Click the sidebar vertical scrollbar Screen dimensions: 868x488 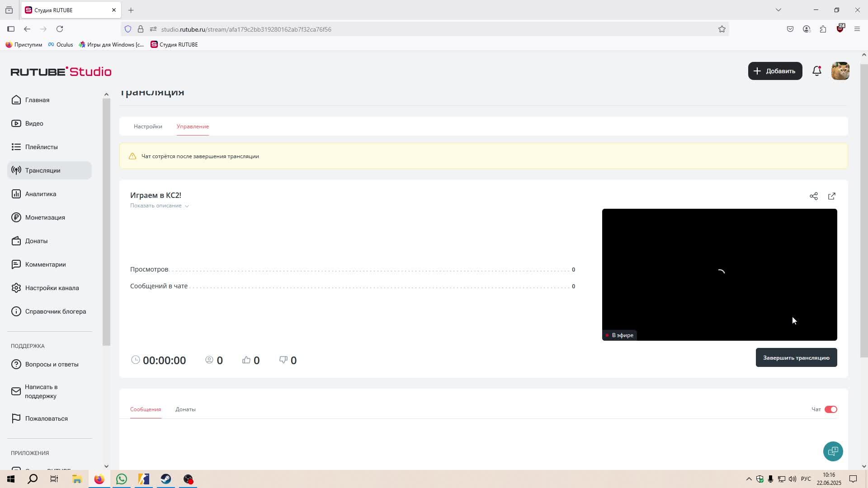[x=106, y=221]
